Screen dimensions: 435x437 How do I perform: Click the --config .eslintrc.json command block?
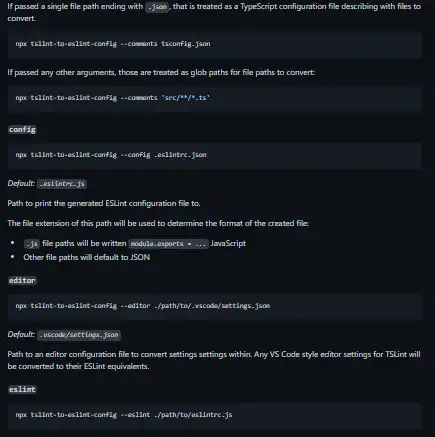pyautogui.click(x=215, y=155)
